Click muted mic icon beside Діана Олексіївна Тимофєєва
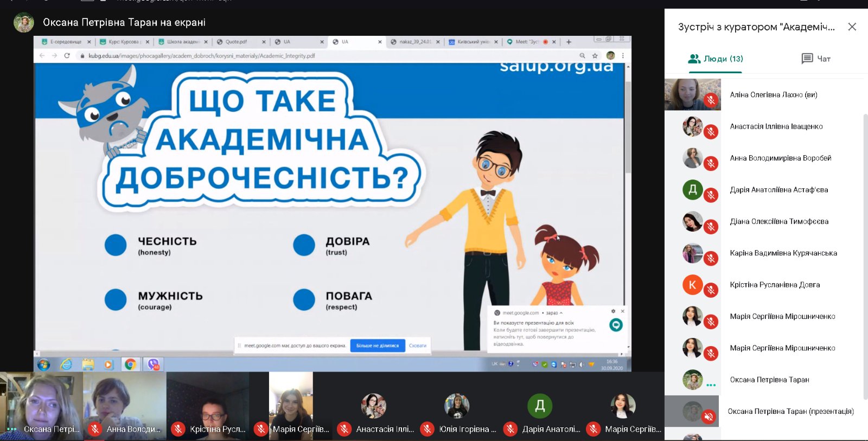Image resolution: width=868 pixels, height=441 pixels. 711,227
